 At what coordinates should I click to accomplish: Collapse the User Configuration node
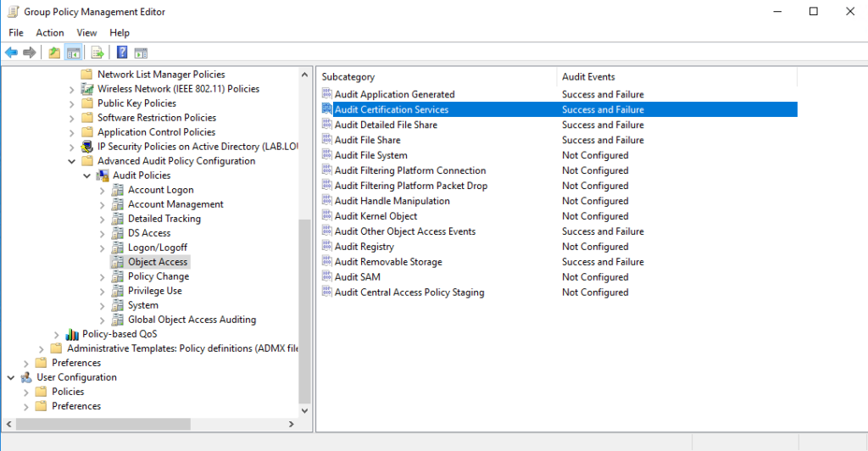pyautogui.click(x=11, y=377)
